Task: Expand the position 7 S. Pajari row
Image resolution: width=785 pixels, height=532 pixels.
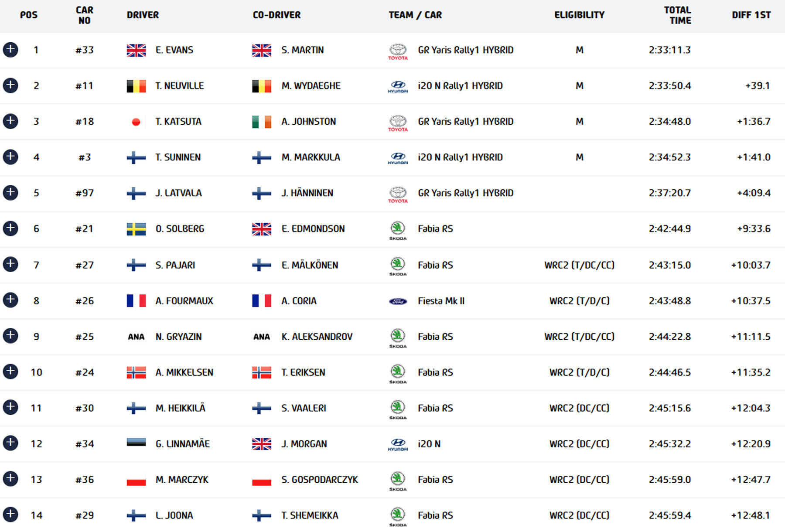Action: tap(10, 264)
